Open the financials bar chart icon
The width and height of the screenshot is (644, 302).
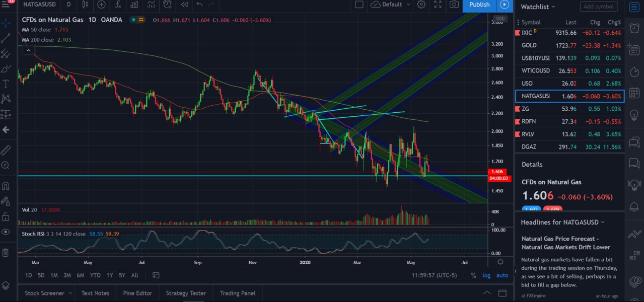tap(134, 5)
